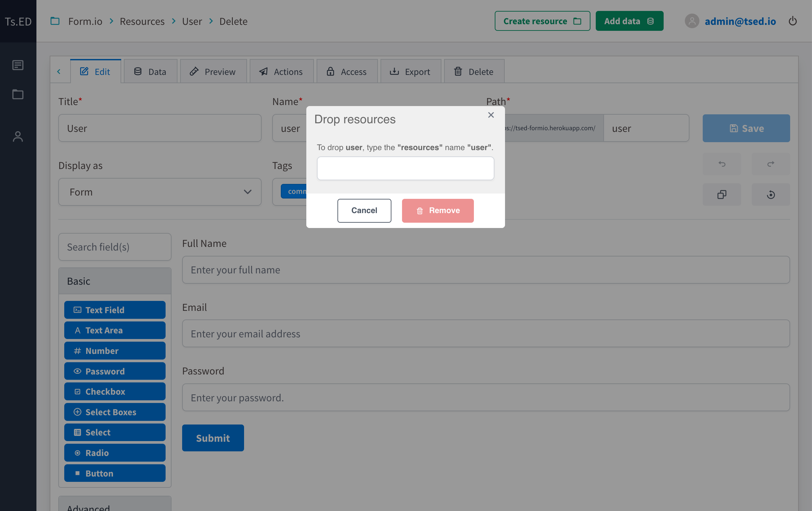The width and height of the screenshot is (812, 511).
Task: Click the database icon on Add data button
Action: tap(650, 21)
